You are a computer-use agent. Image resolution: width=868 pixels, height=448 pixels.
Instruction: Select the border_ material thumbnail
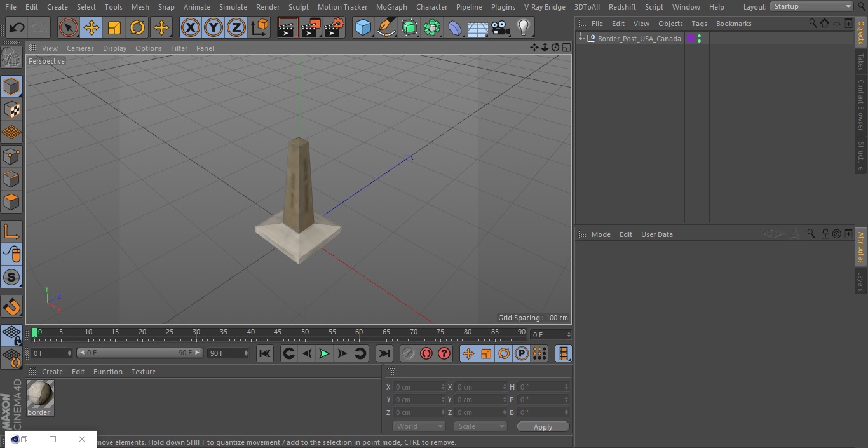pyautogui.click(x=40, y=395)
